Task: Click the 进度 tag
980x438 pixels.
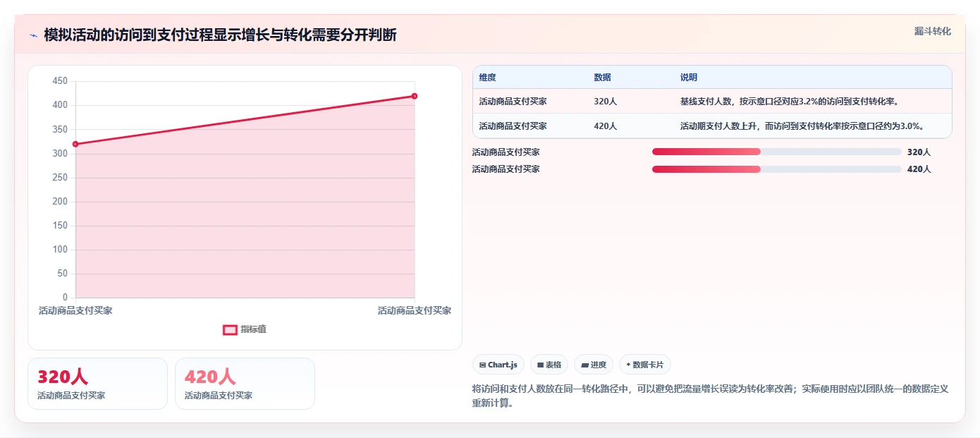Action: click(x=594, y=365)
